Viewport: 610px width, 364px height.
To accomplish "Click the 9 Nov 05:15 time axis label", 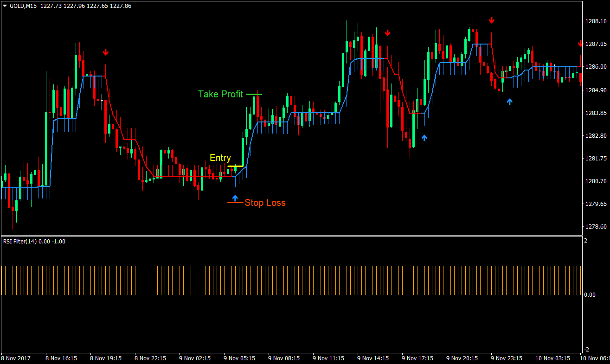I will click(238, 358).
